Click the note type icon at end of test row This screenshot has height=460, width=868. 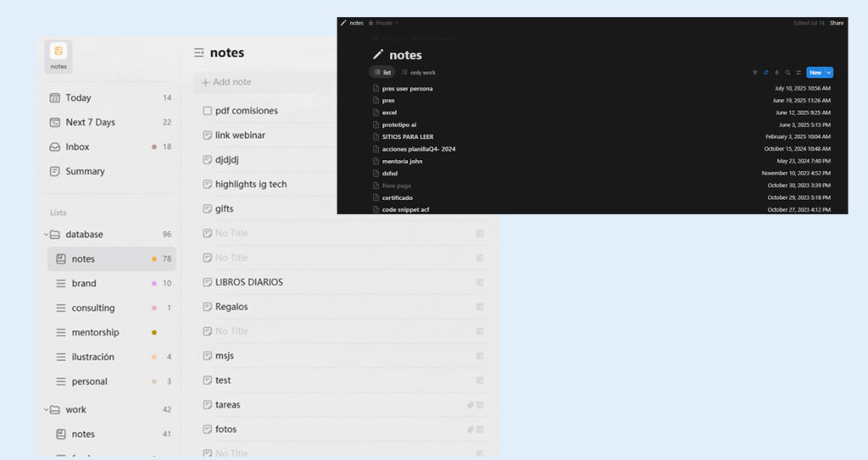tap(480, 380)
